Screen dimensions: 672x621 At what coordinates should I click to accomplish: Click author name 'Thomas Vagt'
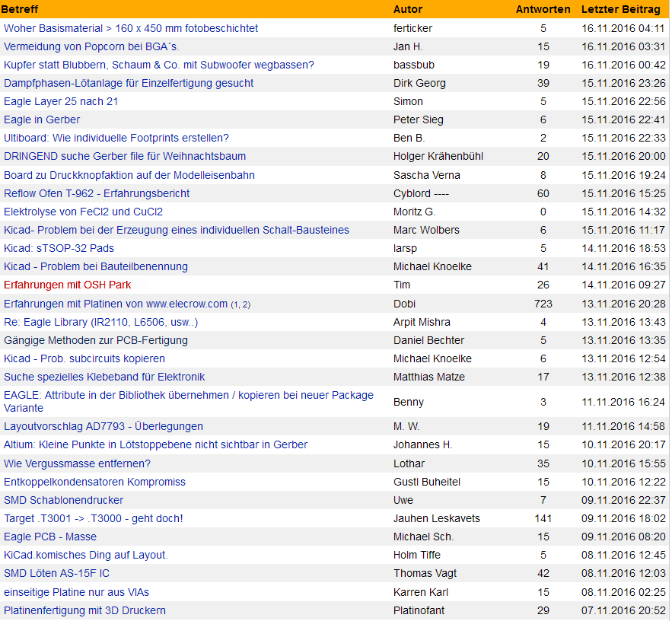pos(425,573)
